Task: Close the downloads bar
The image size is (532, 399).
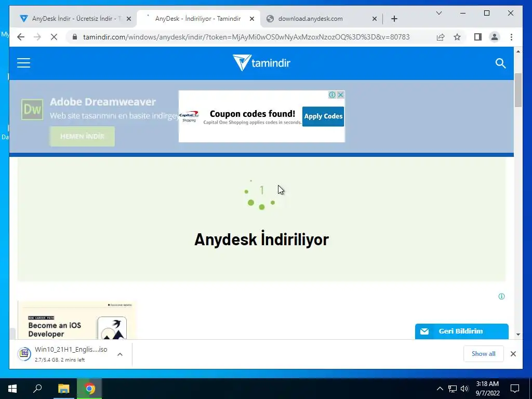Action: (x=513, y=354)
